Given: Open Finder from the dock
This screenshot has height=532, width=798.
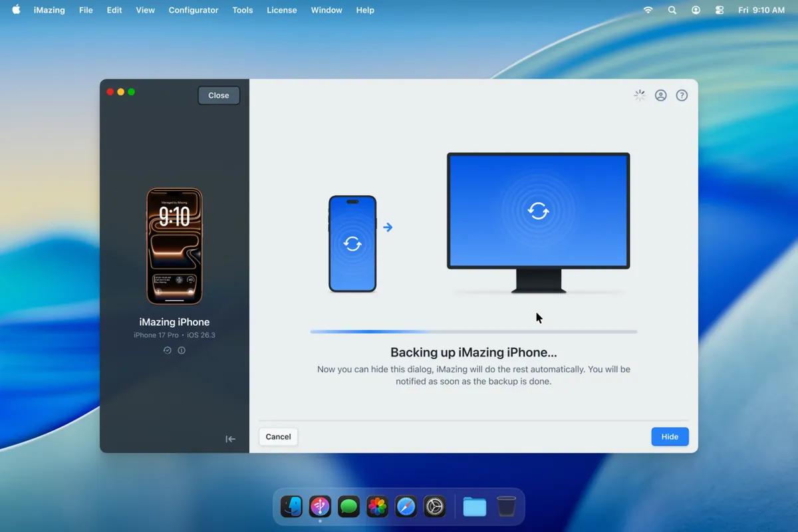Looking at the screenshot, I should pyautogui.click(x=291, y=507).
